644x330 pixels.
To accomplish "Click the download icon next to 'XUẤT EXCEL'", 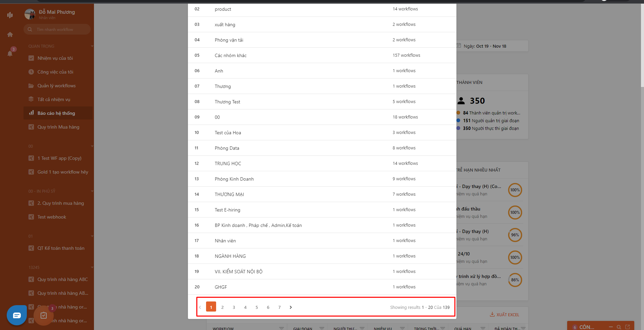I will [x=492, y=315].
